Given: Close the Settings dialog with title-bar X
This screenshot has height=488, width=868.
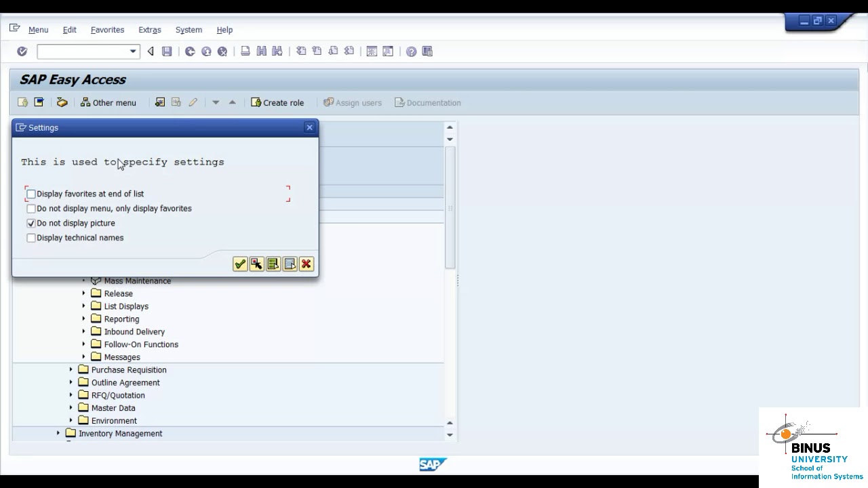Looking at the screenshot, I should (x=310, y=127).
